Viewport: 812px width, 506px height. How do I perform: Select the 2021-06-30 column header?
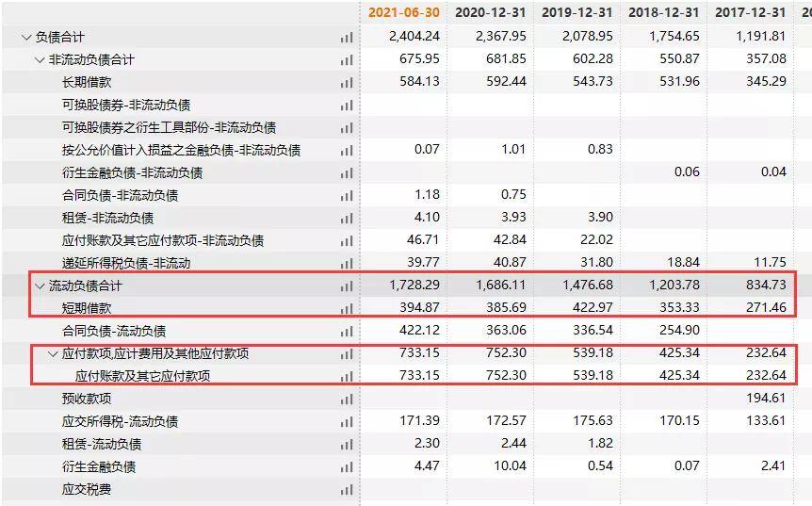point(404,13)
